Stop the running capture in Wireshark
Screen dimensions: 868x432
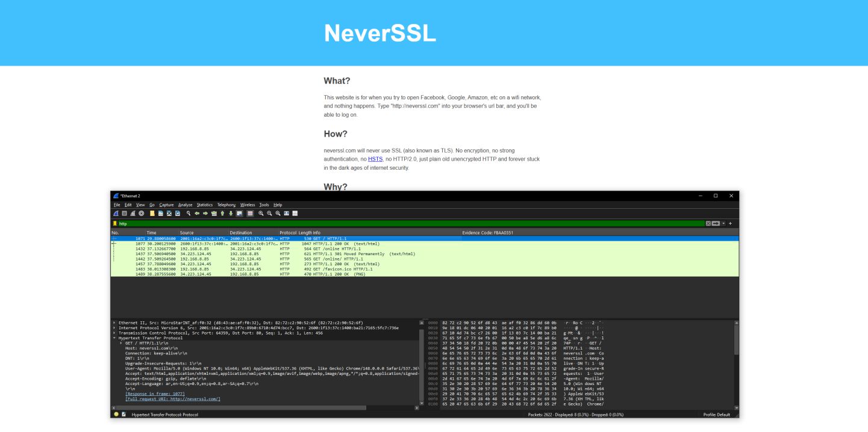[124, 214]
